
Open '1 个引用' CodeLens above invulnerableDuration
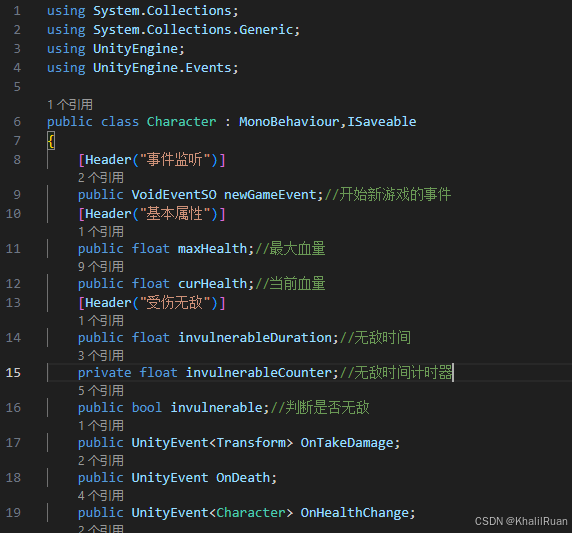pyautogui.click(x=101, y=321)
